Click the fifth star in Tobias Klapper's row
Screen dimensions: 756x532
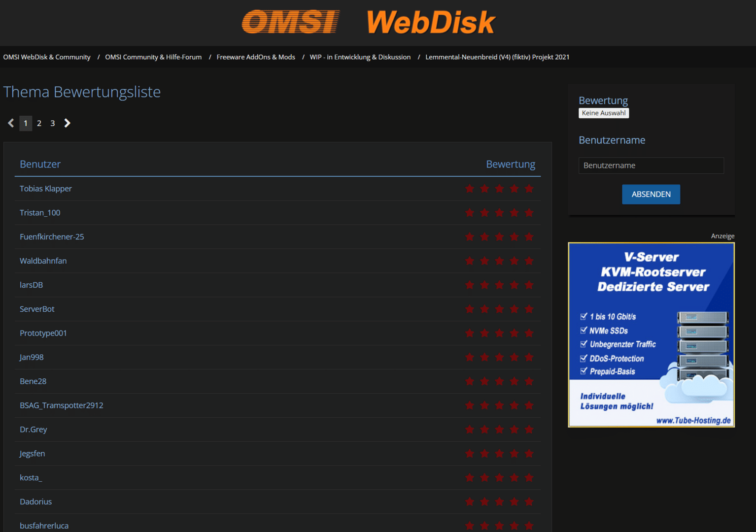click(x=529, y=189)
